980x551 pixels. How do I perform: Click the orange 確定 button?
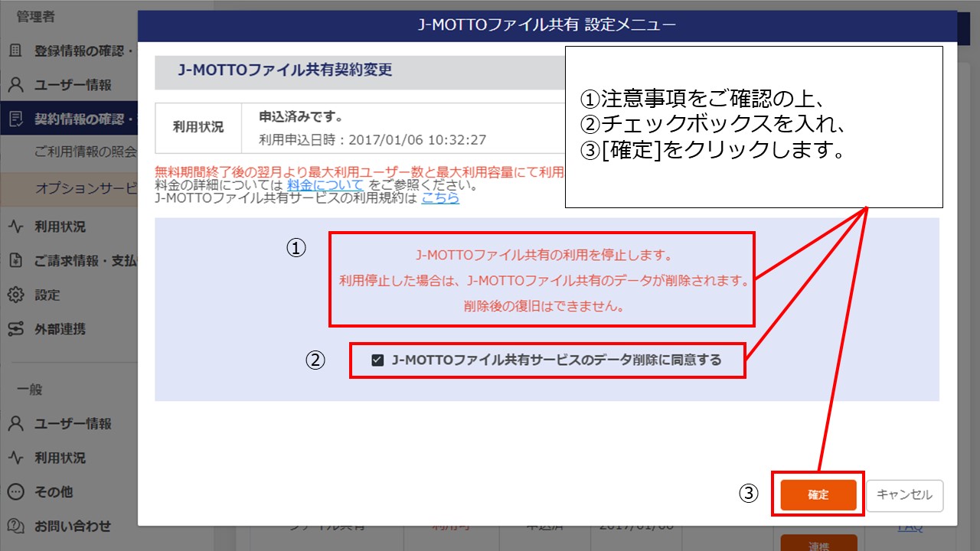pos(818,495)
